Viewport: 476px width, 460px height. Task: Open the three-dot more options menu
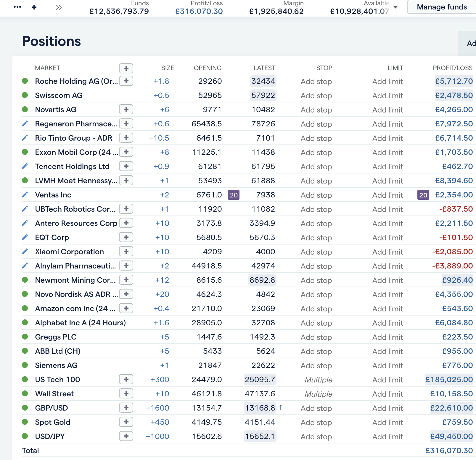tap(17, 7)
